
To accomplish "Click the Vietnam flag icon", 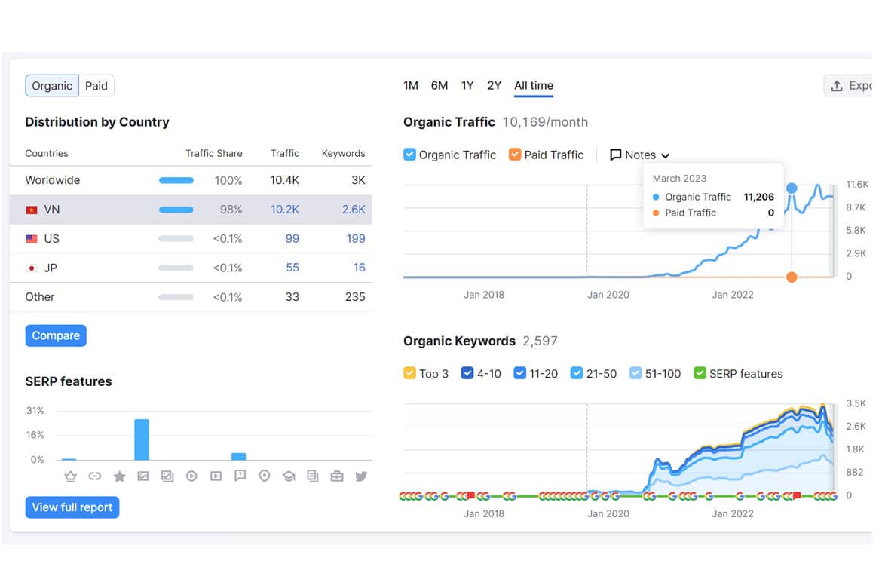I will pyautogui.click(x=32, y=210).
